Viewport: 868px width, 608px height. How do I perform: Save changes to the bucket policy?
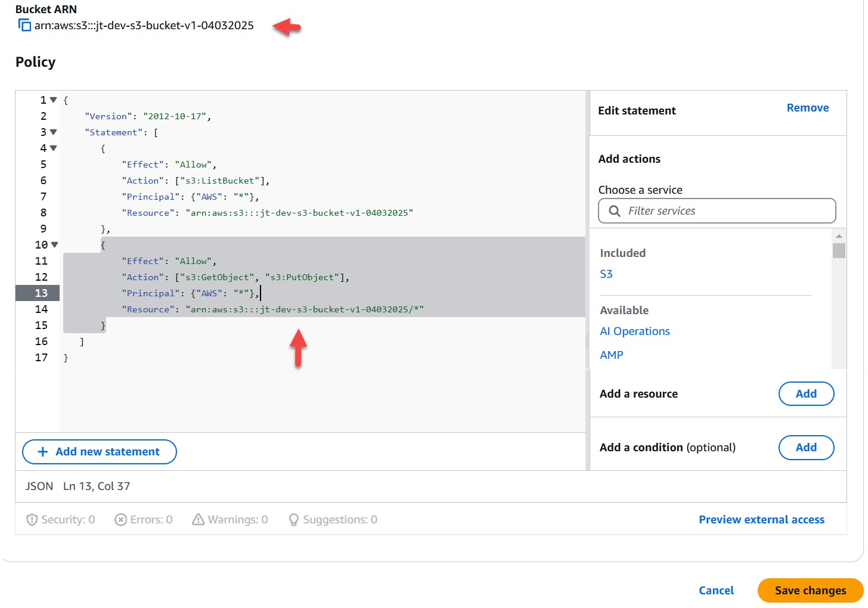810,590
